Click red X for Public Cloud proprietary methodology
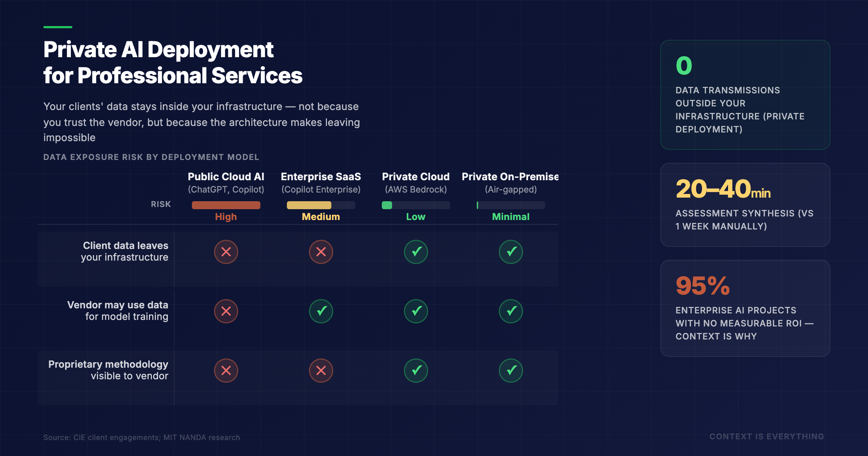868x456 pixels. (226, 371)
